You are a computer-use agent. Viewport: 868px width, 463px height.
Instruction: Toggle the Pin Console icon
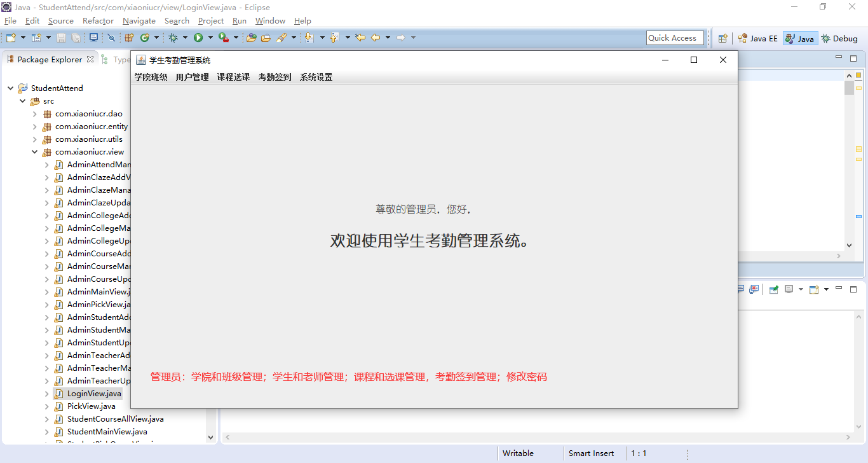pyautogui.click(x=774, y=289)
